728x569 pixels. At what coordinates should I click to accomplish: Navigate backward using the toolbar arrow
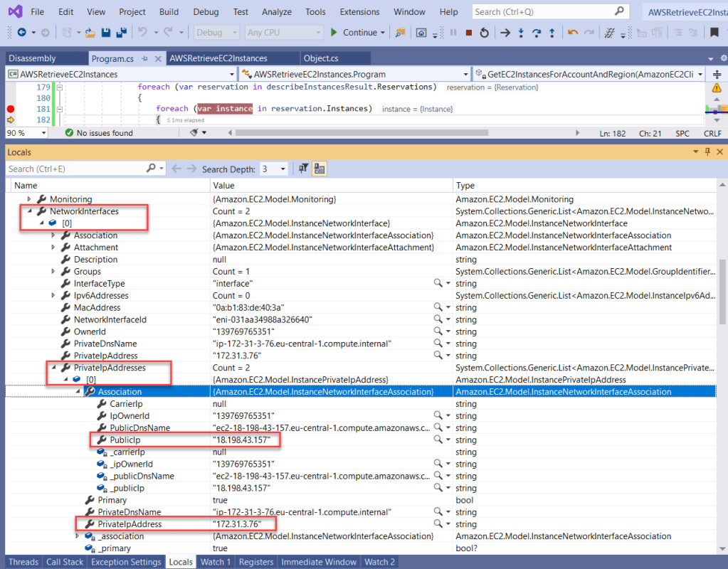21,33
